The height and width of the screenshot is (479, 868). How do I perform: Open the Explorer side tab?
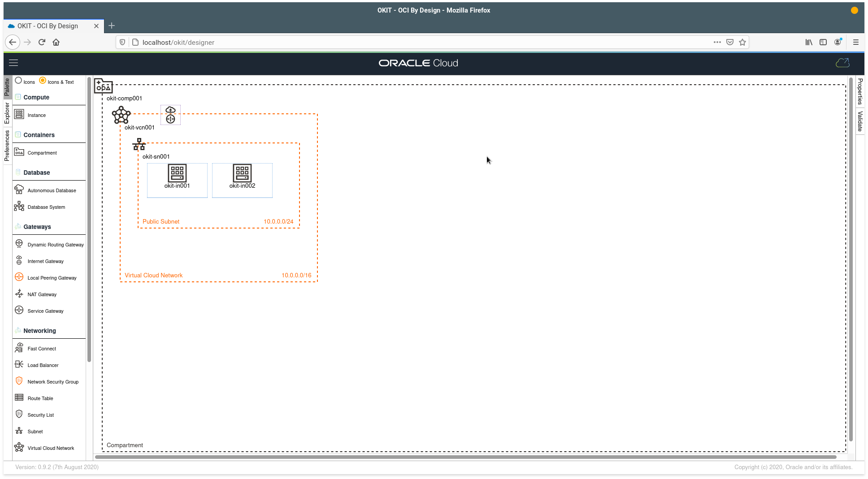[7, 113]
